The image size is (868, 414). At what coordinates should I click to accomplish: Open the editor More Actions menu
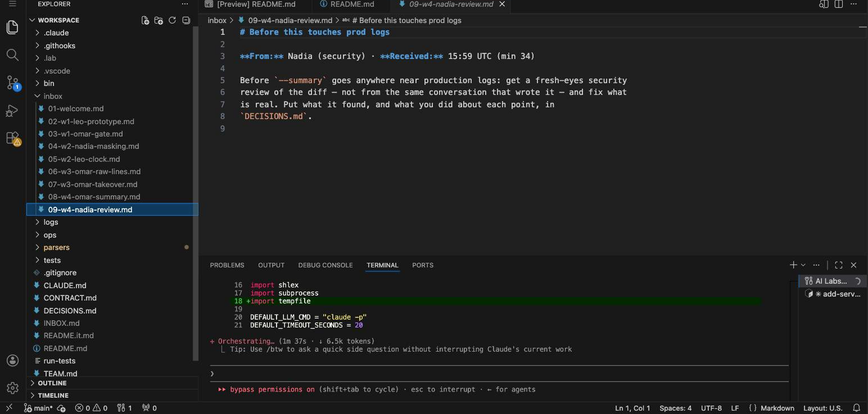[x=854, y=4]
